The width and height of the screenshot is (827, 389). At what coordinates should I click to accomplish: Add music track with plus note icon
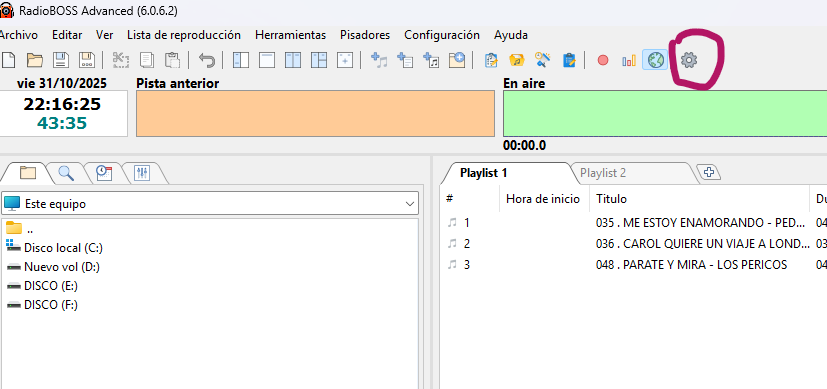(x=379, y=60)
